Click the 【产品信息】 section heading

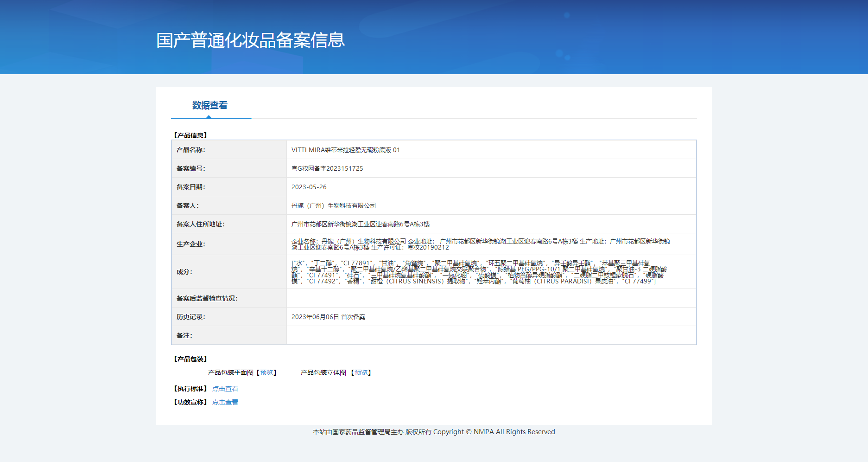click(x=190, y=135)
